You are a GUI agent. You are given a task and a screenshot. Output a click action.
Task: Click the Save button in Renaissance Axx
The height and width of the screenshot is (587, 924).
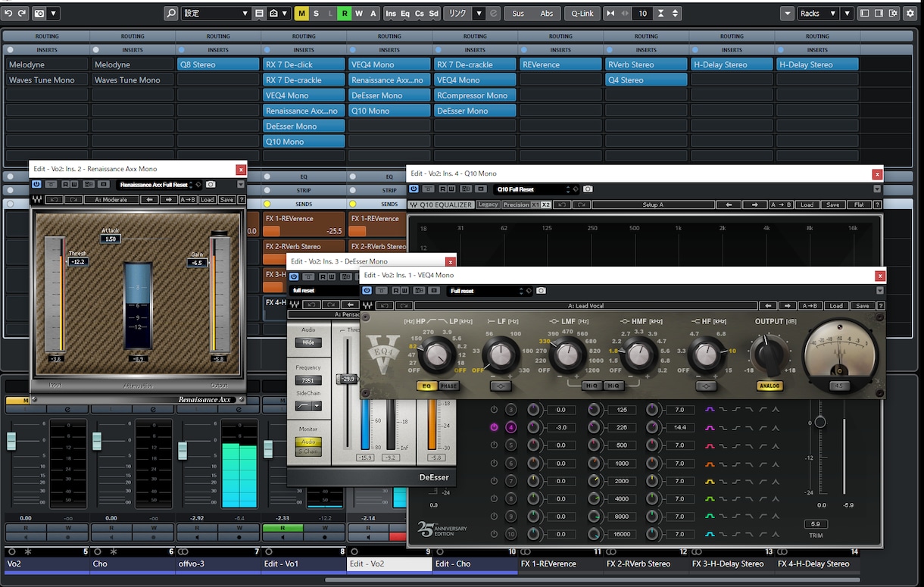point(226,200)
